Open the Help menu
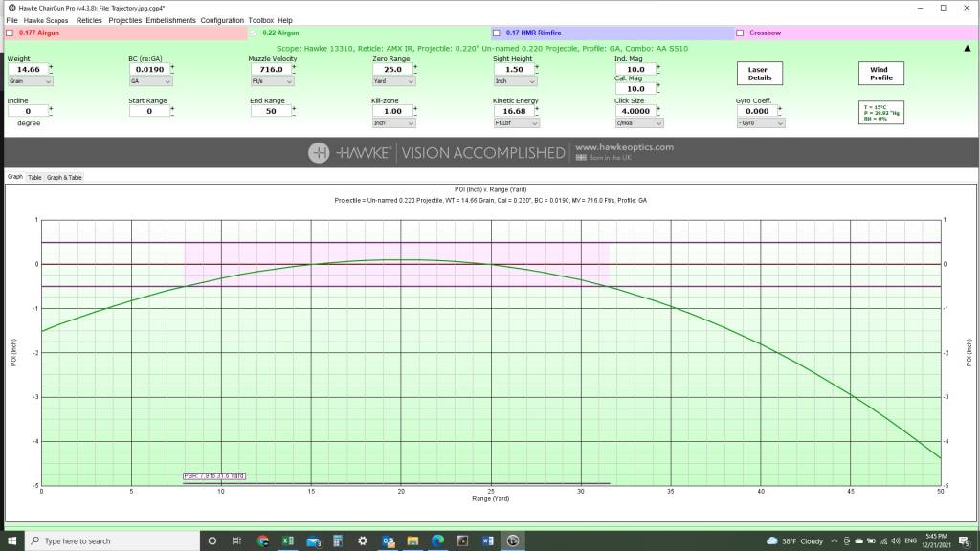The width and height of the screenshot is (980, 551). [x=285, y=21]
